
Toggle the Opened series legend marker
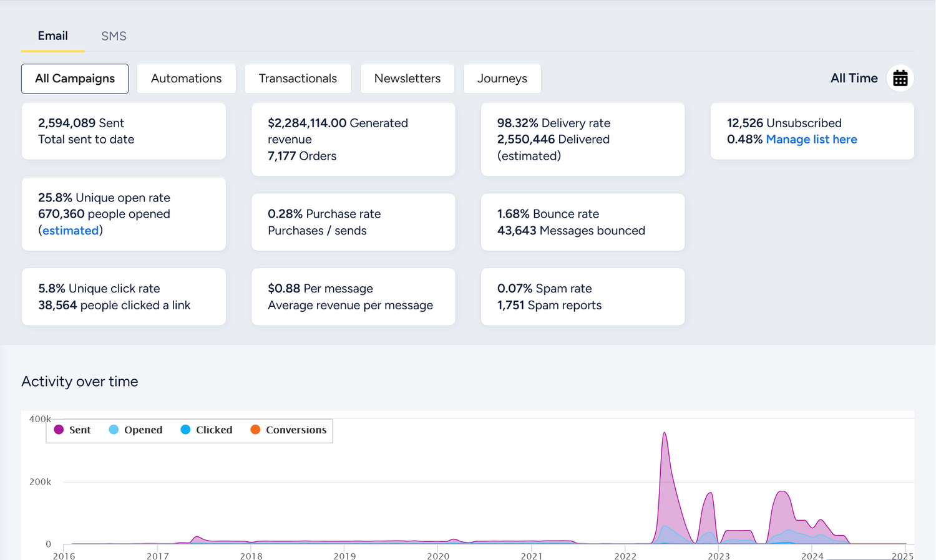click(114, 430)
